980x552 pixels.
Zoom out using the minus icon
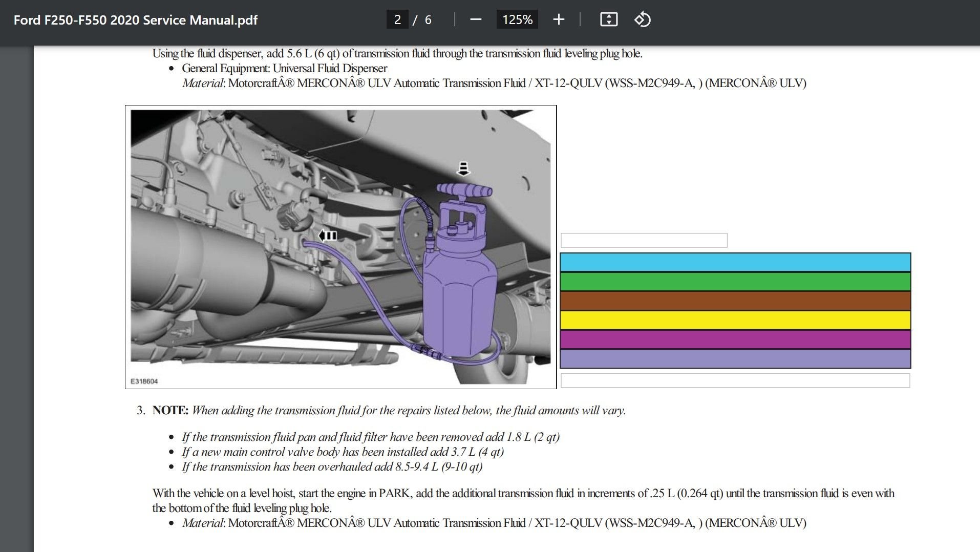point(476,19)
